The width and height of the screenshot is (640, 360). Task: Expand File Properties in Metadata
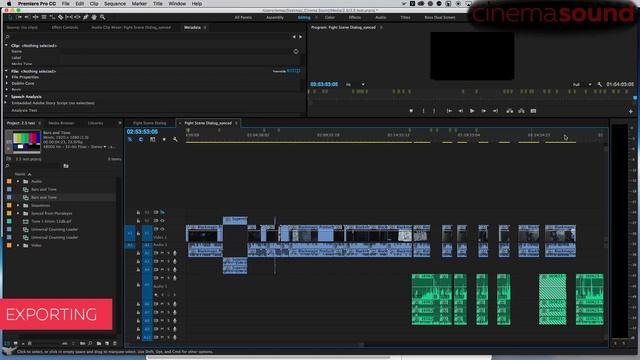tap(7, 77)
